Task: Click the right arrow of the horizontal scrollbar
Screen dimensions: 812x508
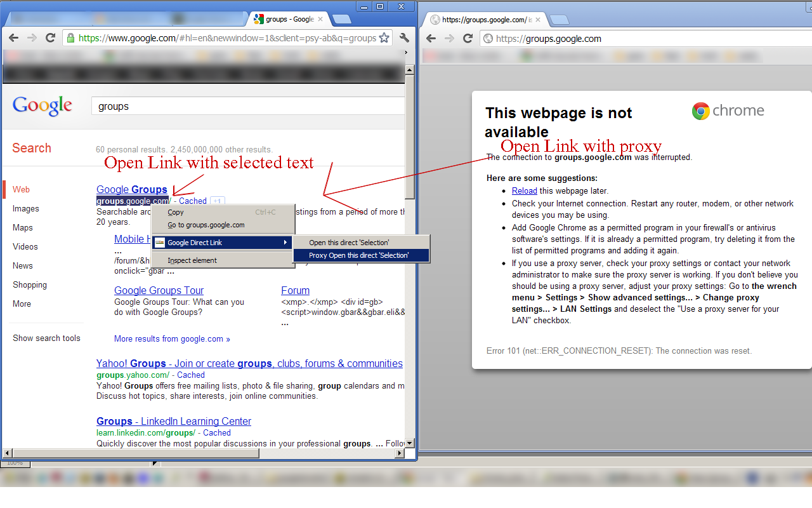Action: pos(400,453)
